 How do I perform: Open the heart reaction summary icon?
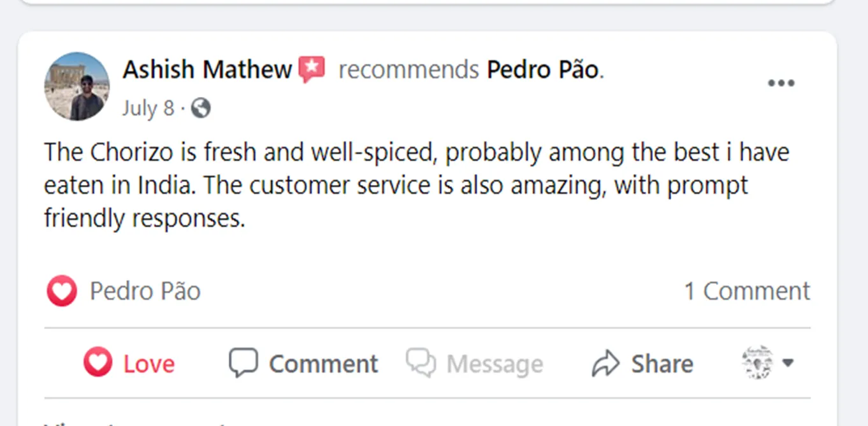(62, 291)
